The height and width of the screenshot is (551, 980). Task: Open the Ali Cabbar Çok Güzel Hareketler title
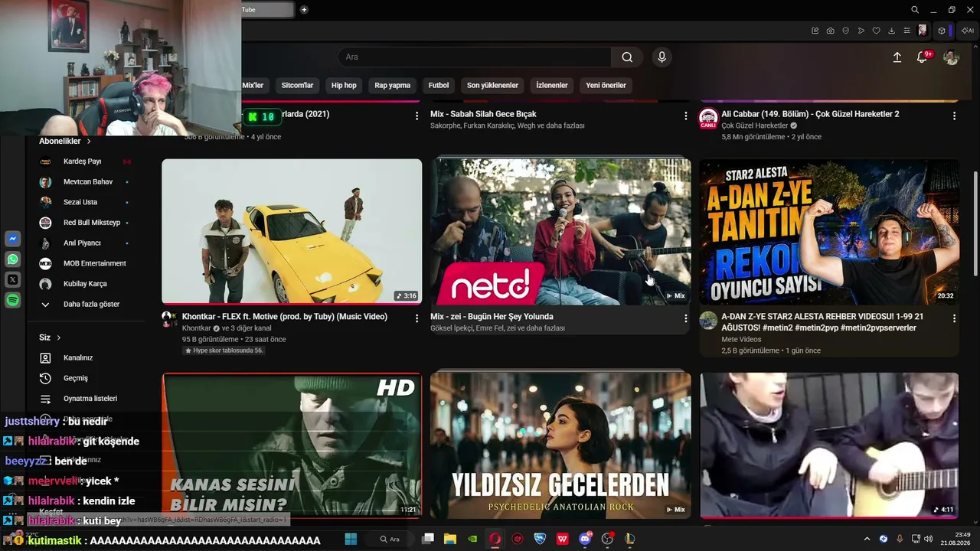[810, 114]
